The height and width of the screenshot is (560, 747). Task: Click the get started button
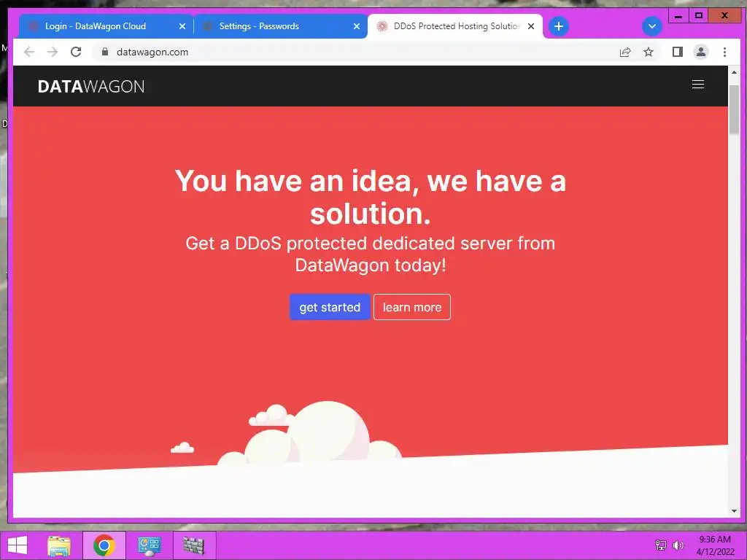point(330,307)
